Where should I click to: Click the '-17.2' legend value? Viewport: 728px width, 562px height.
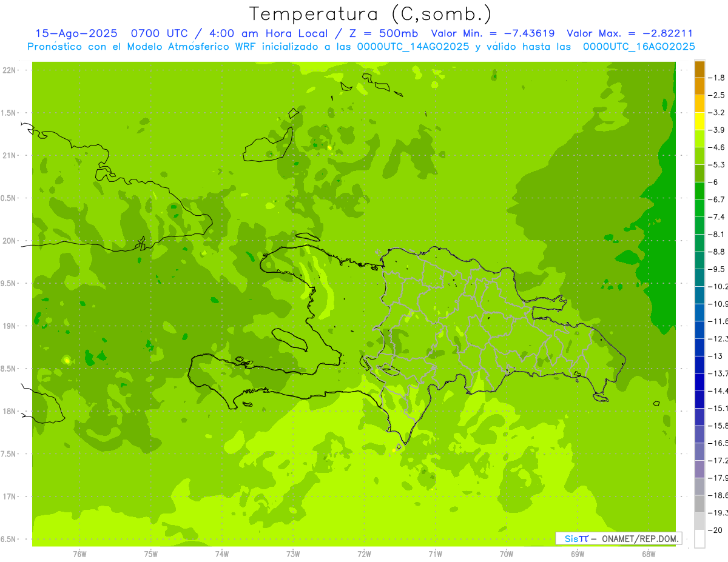719,460
